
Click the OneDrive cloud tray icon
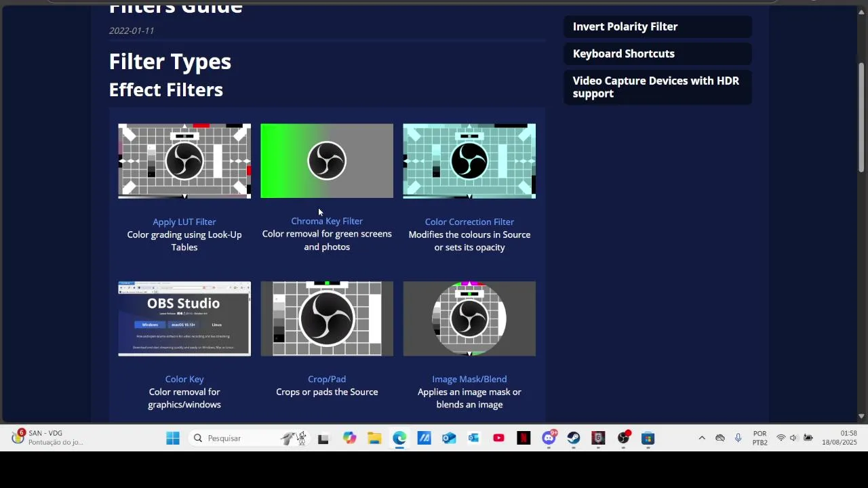coord(720,439)
